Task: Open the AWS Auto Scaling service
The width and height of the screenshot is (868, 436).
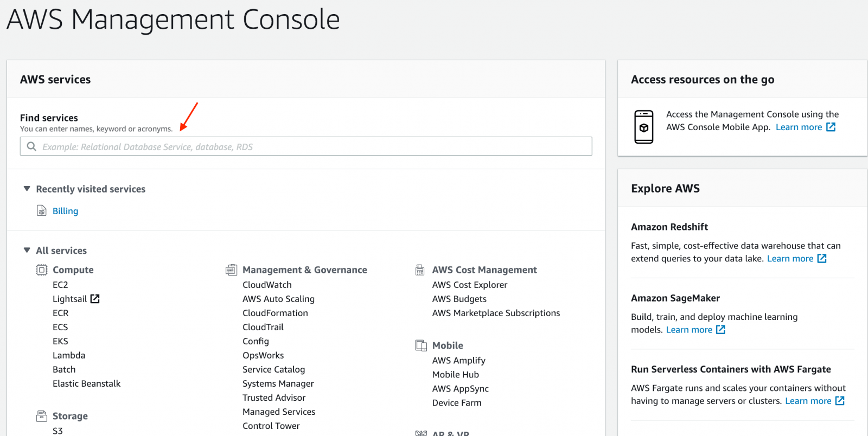Action: (278, 299)
